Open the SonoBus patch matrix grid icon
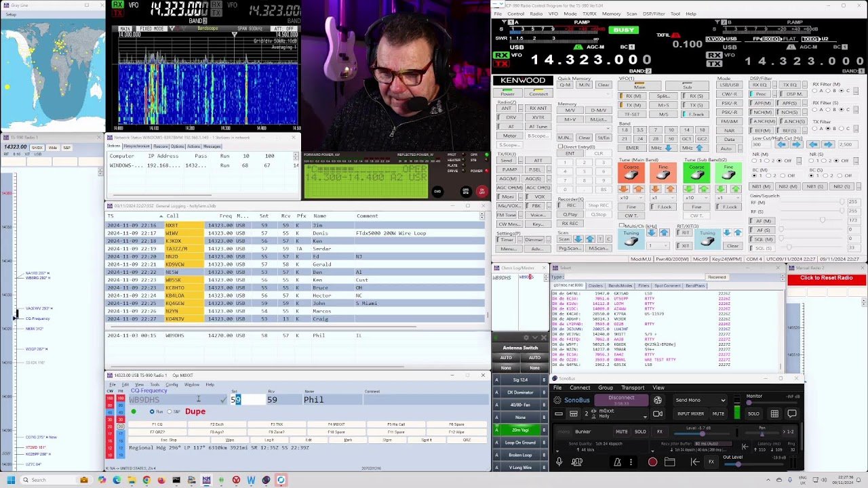 pyautogui.click(x=774, y=413)
